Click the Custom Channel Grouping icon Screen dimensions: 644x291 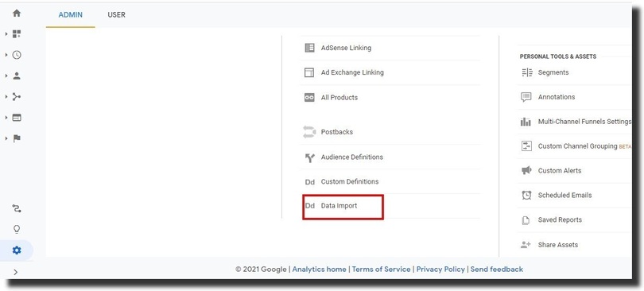tap(526, 145)
